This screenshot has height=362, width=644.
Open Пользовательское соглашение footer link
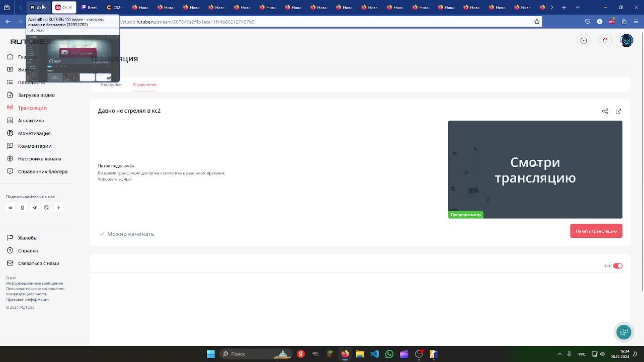coord(35,289)
